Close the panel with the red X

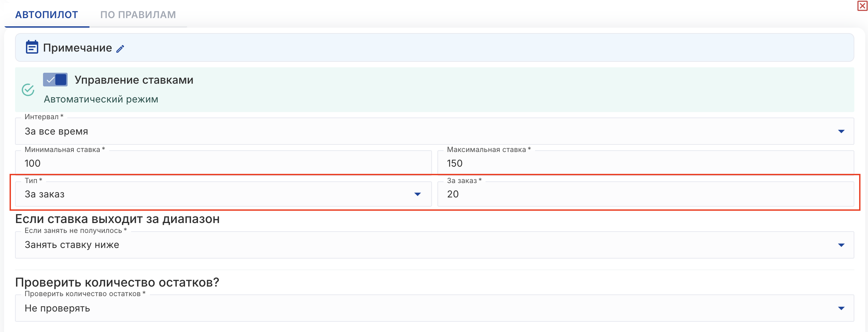point(862,6)
